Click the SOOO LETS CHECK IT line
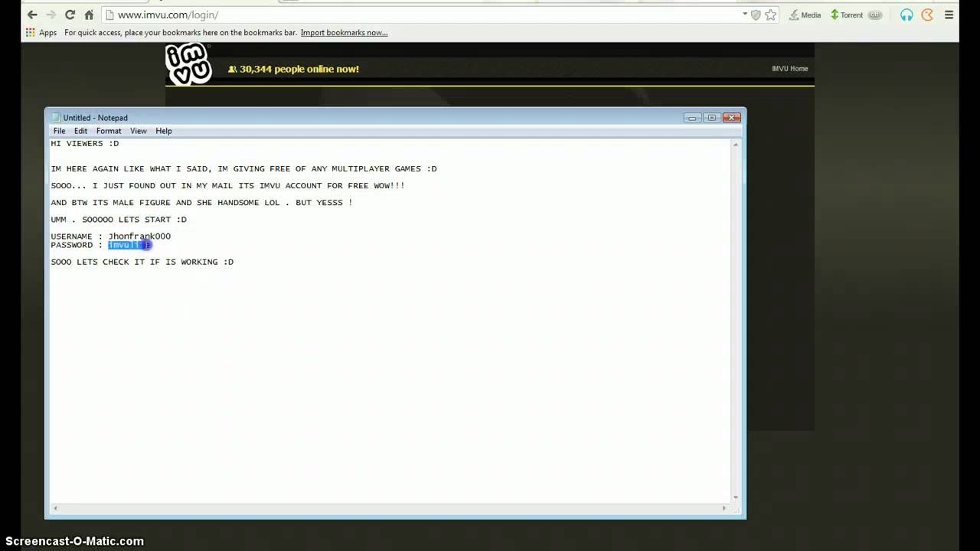The image size is (980, 551). (142, 262)
